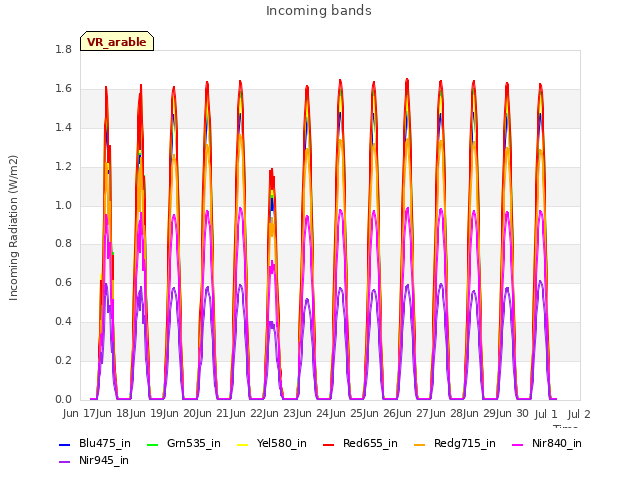Click the VR_arable annotation label

click(117, 42)
